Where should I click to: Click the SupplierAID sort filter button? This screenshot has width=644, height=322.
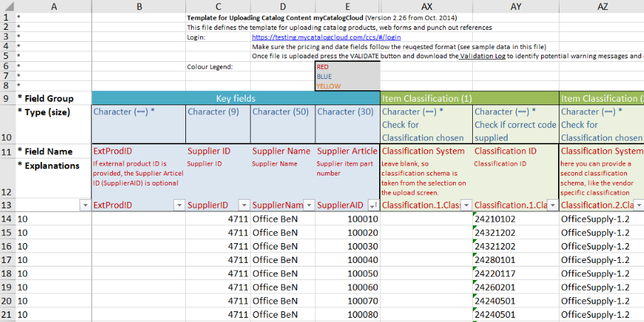coord(373,205)
